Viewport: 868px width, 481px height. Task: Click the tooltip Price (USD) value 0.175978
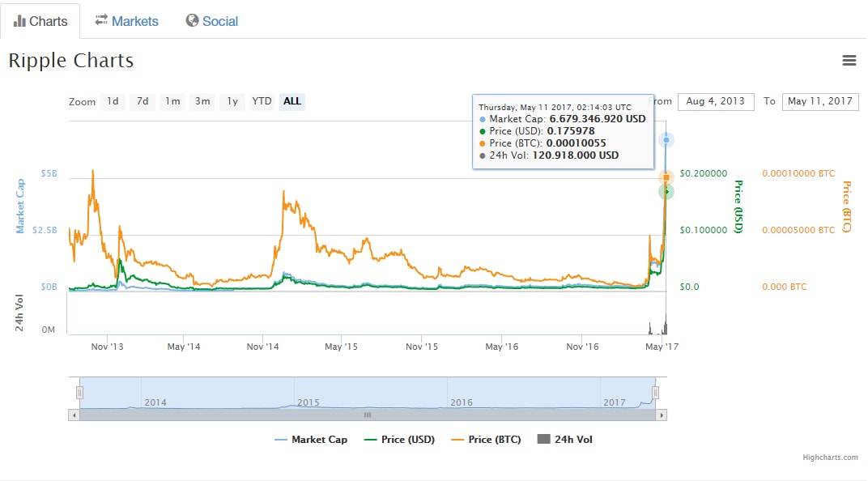571,131
